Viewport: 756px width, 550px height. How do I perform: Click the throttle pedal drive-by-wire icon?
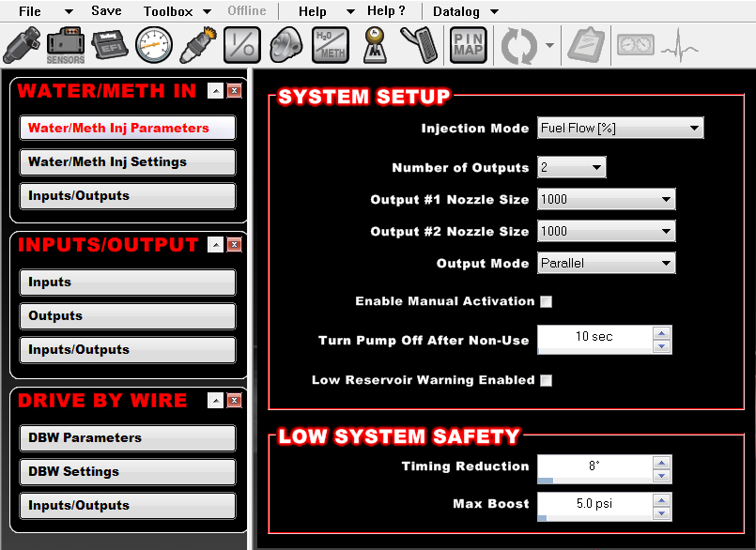[419, 45]
